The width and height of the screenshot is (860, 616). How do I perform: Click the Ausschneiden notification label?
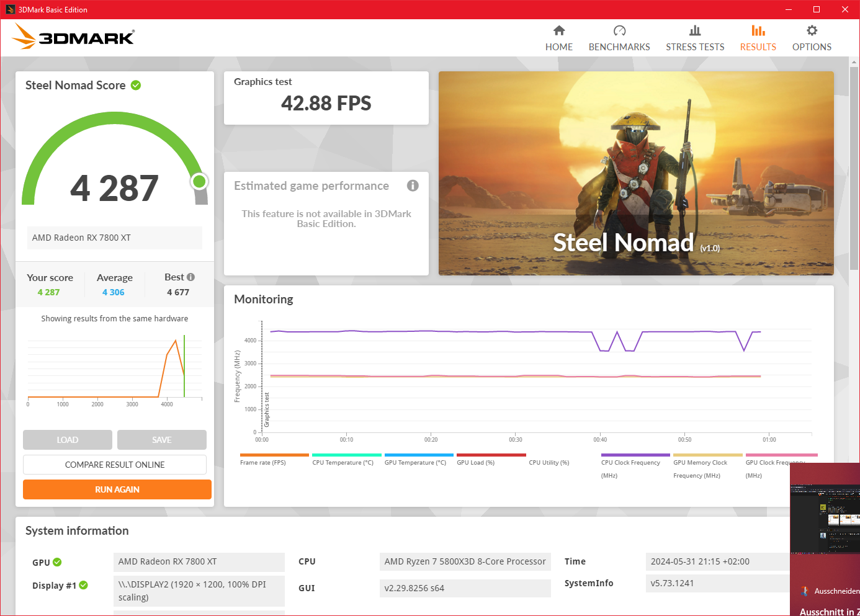pyautogui.click(x=837, y=591)
